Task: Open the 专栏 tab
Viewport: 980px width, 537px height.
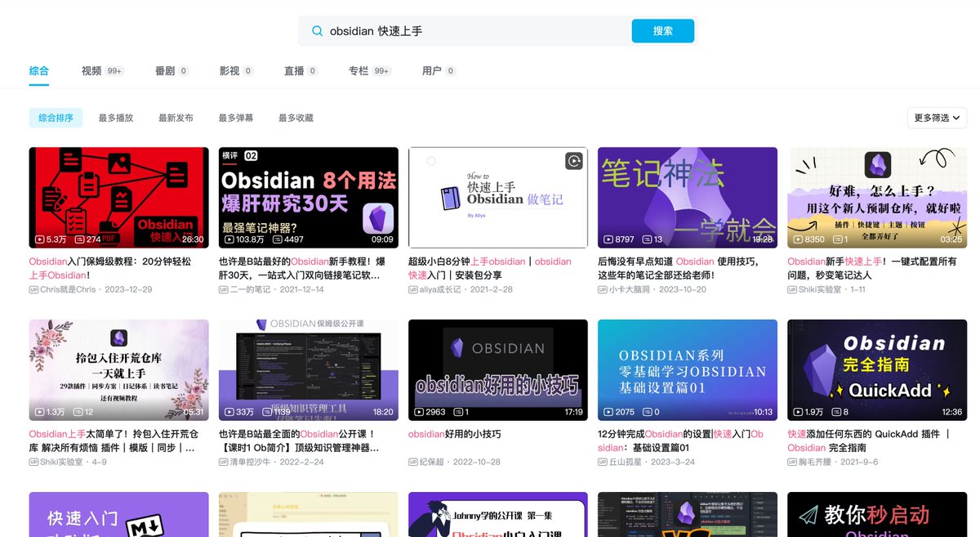Action: 369,71
